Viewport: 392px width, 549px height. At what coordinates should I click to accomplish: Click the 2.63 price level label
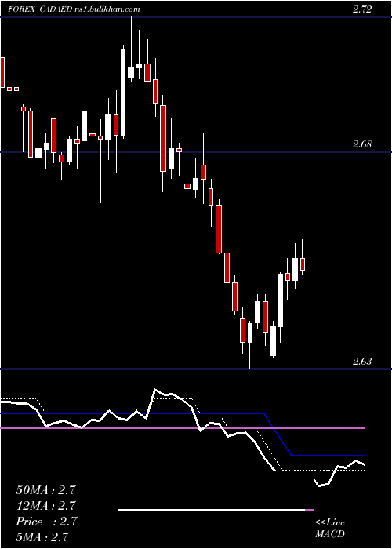(362, 361)
